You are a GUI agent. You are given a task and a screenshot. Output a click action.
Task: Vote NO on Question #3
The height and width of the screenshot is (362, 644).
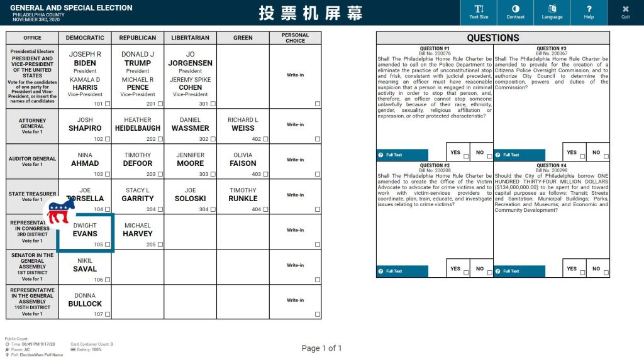click(x=606, y=156)
